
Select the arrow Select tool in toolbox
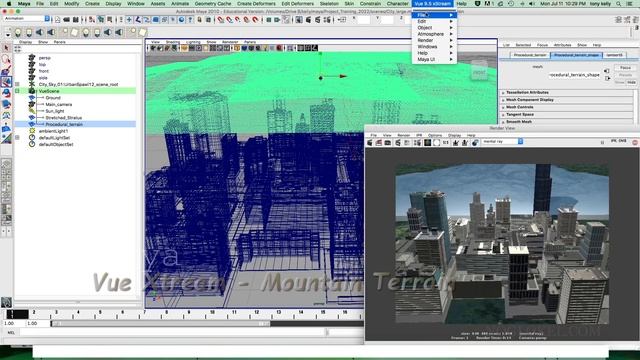(x=6, y=48)
